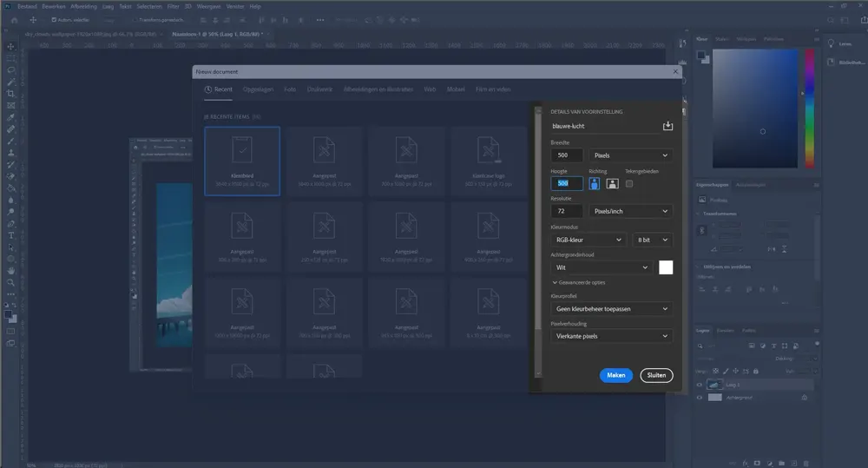This screenshot has width=868, height=468.
Task: Open the Venster menu
Action: click(x=234, y=7)
